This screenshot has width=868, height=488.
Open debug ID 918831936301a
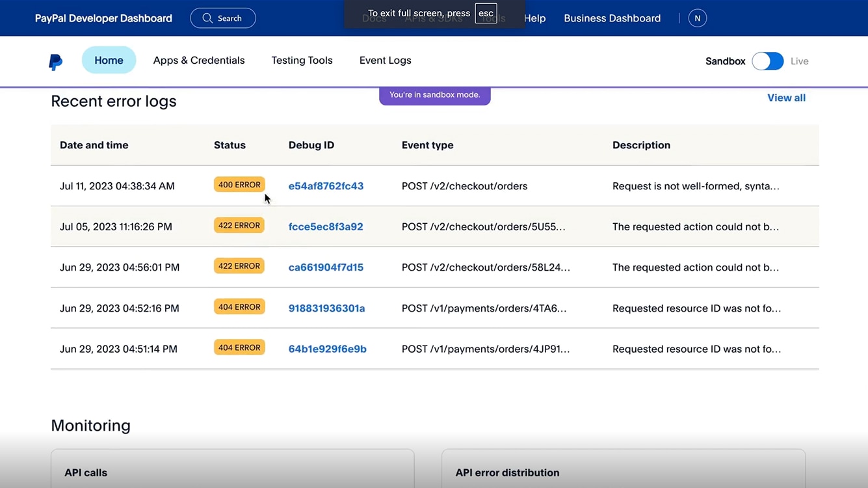pos(326,308)
